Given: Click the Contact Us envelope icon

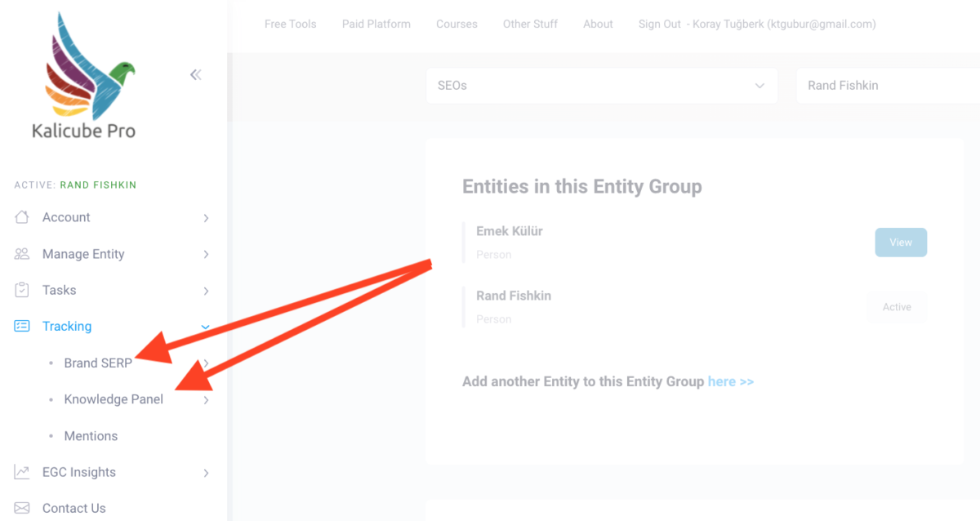Looking at the screenshot, I should [22, 508].
